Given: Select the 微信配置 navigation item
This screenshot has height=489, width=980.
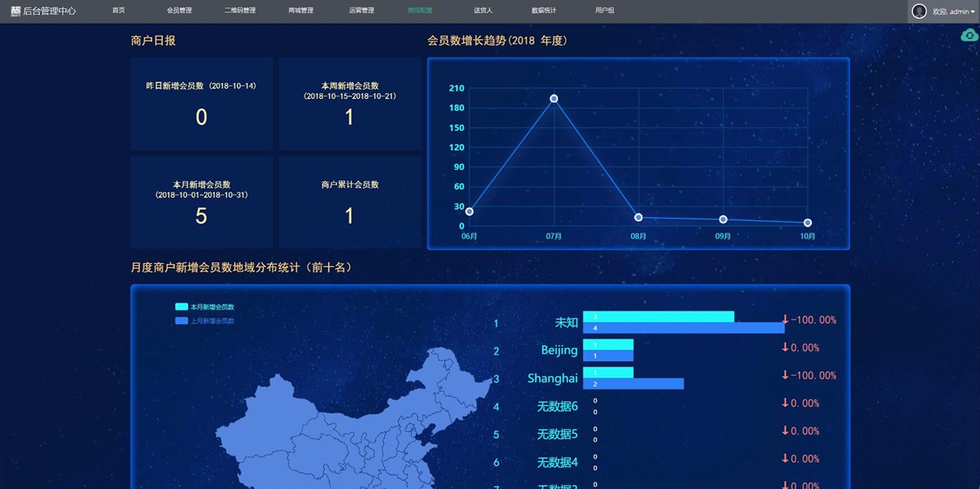Looking at the screenshot, I should (420, 11).
